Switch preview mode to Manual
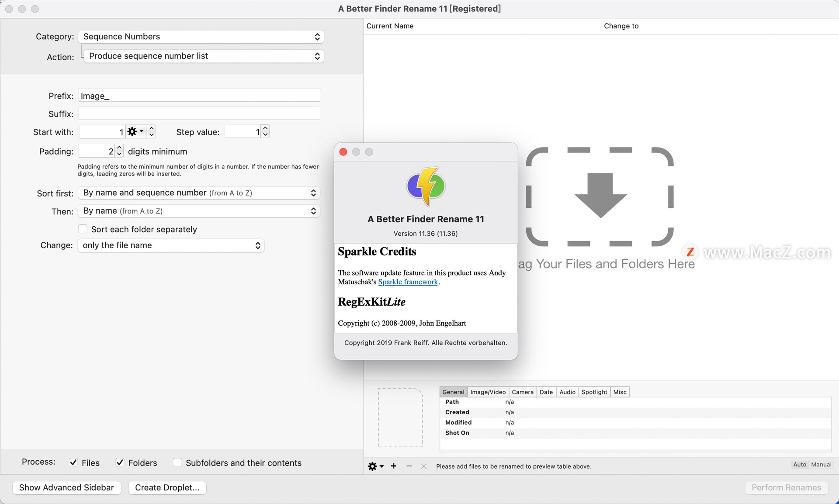The width and height of the screenshot is (839, 504). point(821,465)
